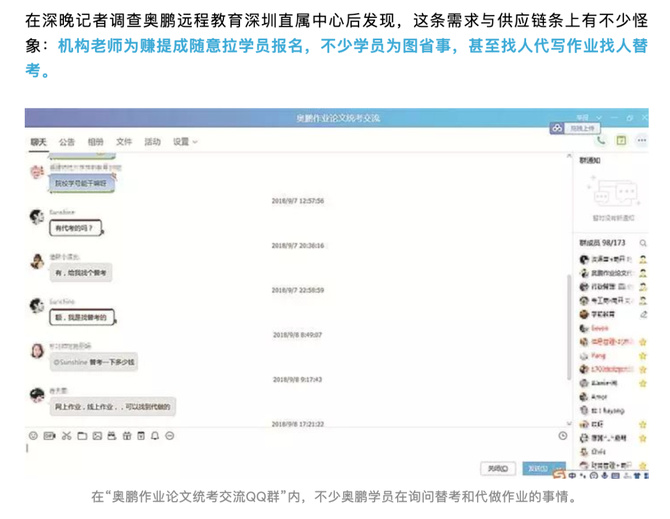
Task: Click the bell notification icon
Action: point(155,436)
